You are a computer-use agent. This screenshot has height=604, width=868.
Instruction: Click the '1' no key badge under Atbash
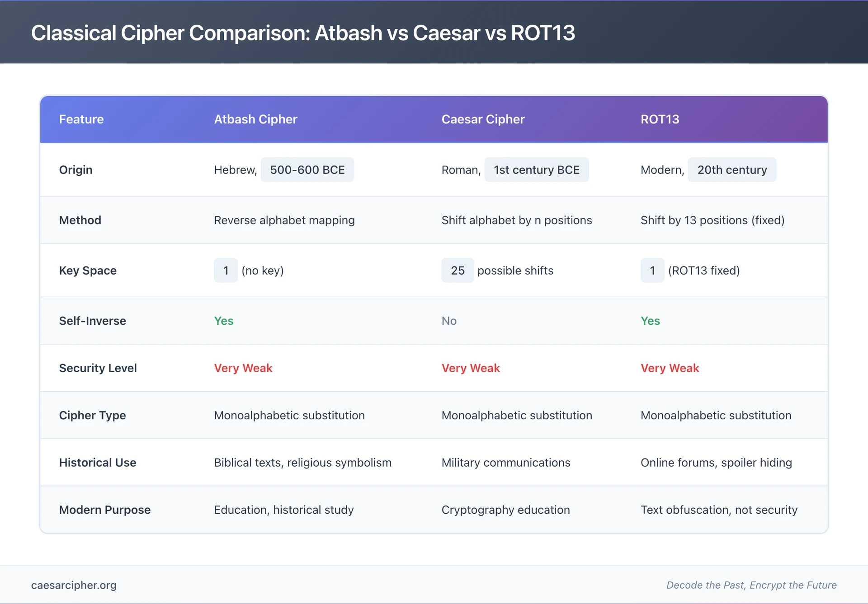226,270
